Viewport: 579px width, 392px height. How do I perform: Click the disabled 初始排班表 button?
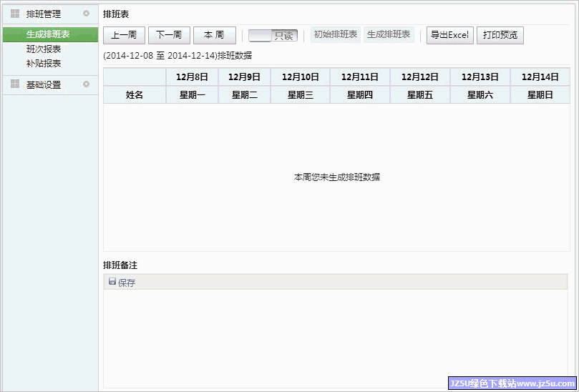[336, 35]
